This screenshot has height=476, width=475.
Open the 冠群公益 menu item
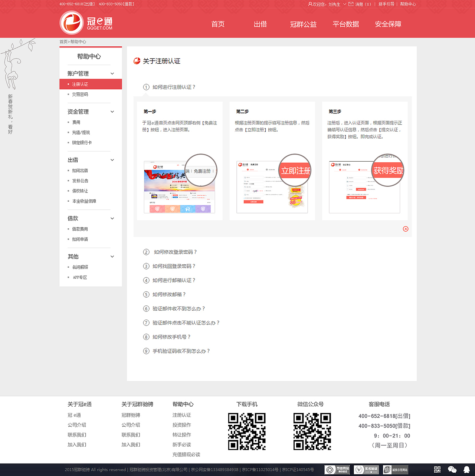pos(303,24)
